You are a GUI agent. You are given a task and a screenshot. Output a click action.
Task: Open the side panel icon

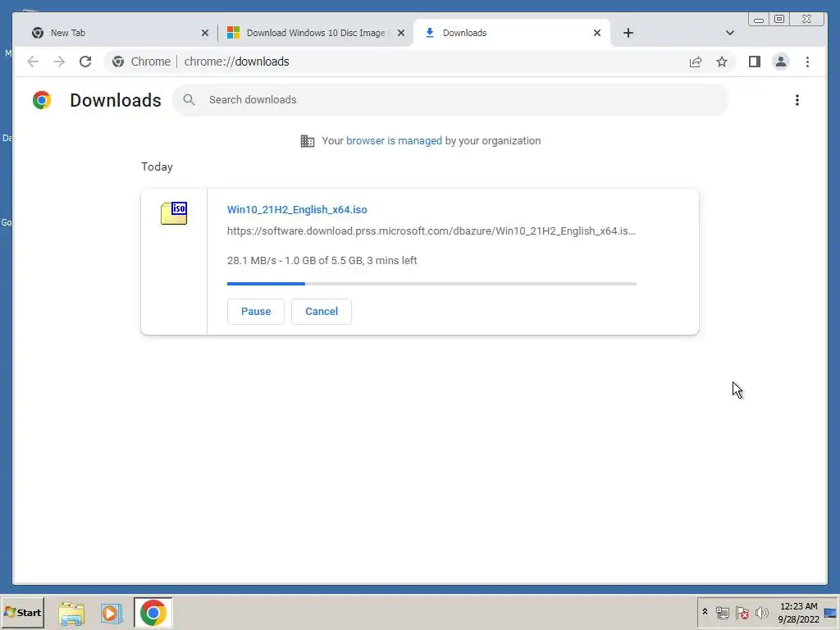(x=755, y=62)
